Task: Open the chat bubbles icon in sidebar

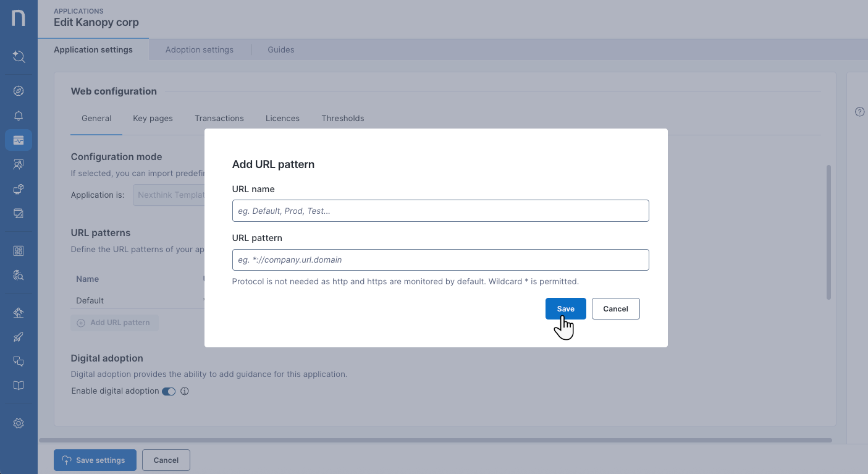Action: pos(19,361)
